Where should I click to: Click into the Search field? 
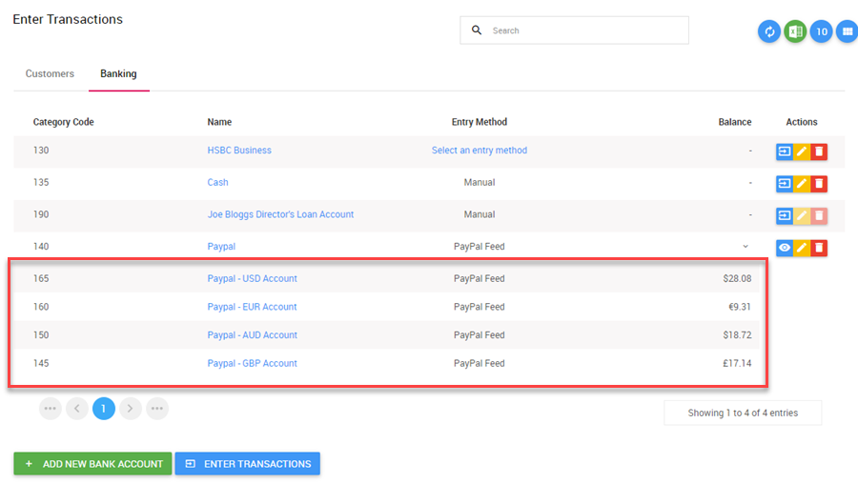(575, 30)
